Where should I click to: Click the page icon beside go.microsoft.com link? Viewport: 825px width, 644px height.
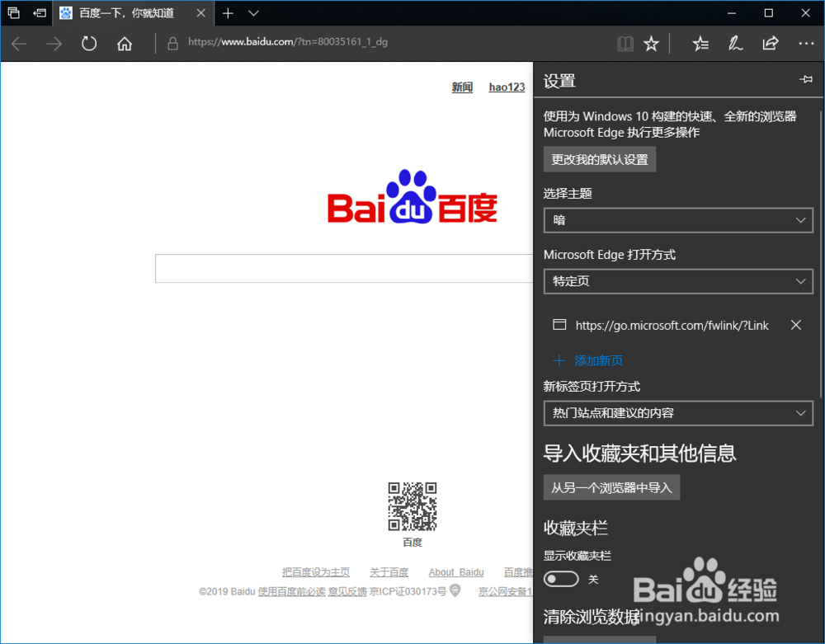coord(559,324)
